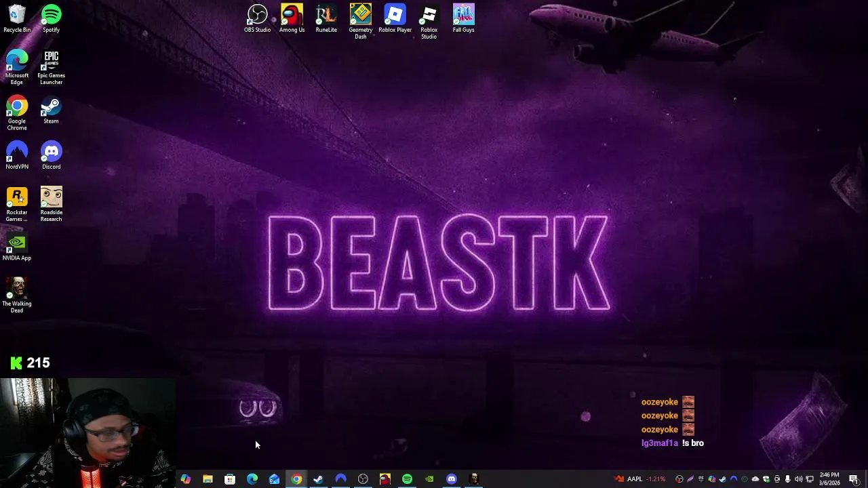Open the notification center icon

tap(854, 479)
